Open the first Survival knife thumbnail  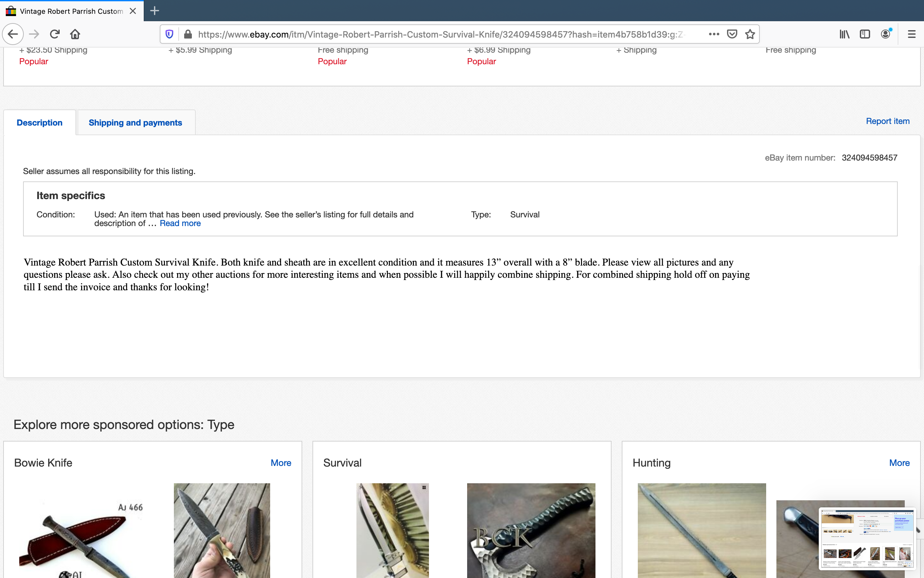click(x=392, y=530)
